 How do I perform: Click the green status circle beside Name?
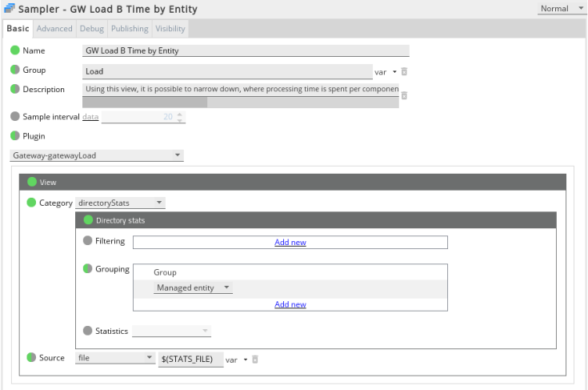pyautogui.click(x=14, y=50)
